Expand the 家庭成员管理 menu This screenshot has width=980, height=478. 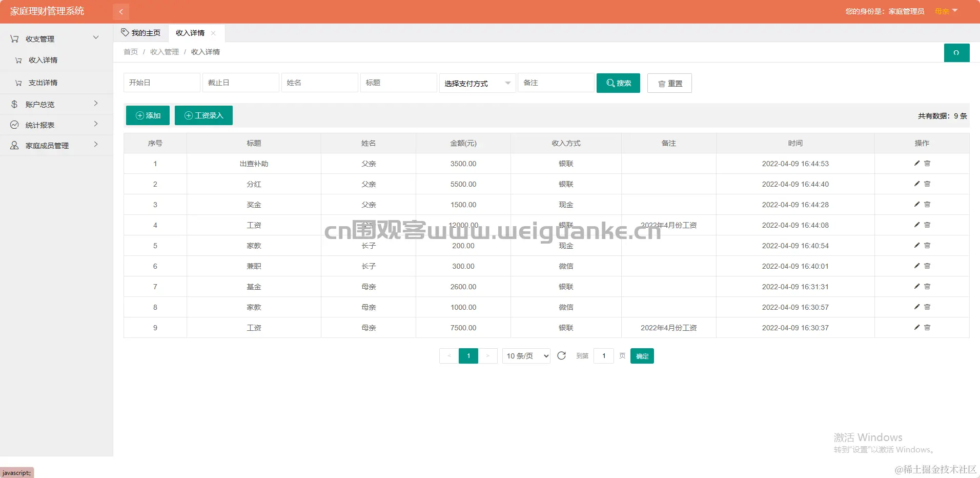pos(55,145)
